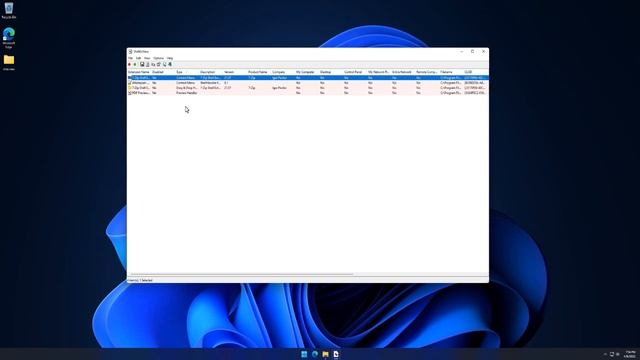Sort by the Description column header
Viewport: 640px width, 360px height.
coord(211,72)
